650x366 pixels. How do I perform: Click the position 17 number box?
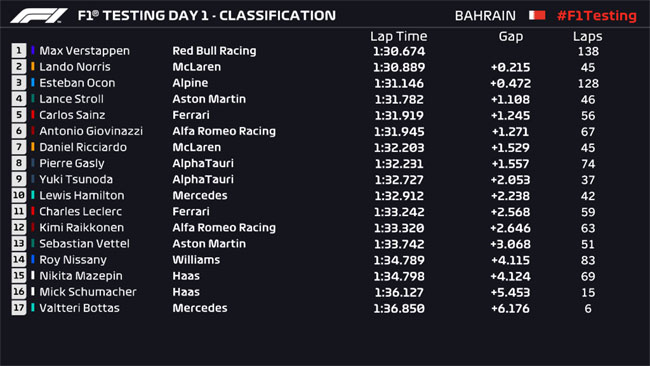click(x=19, y=308)
